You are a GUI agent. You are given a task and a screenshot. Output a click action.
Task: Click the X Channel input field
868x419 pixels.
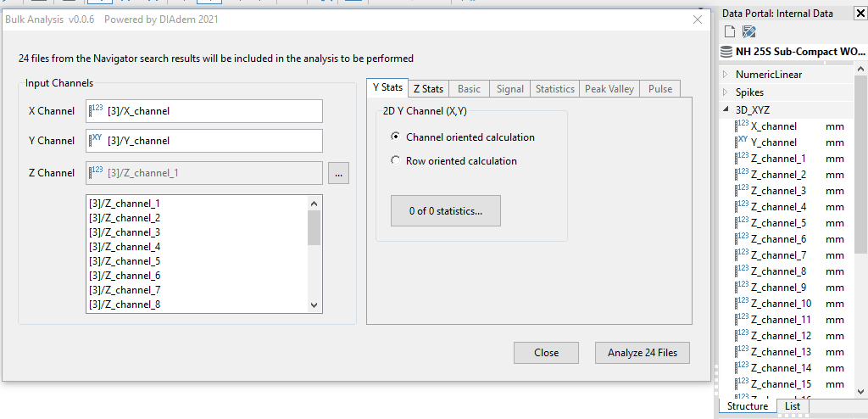(x=204, y=111)
